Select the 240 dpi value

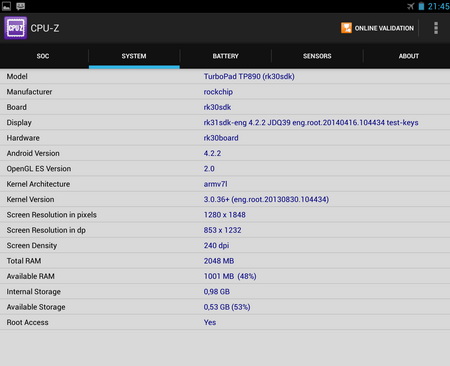[x=216, y=245]
